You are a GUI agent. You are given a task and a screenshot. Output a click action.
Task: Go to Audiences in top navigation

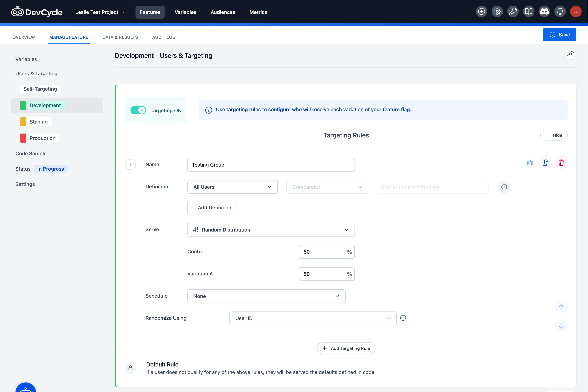coord(223,12)
